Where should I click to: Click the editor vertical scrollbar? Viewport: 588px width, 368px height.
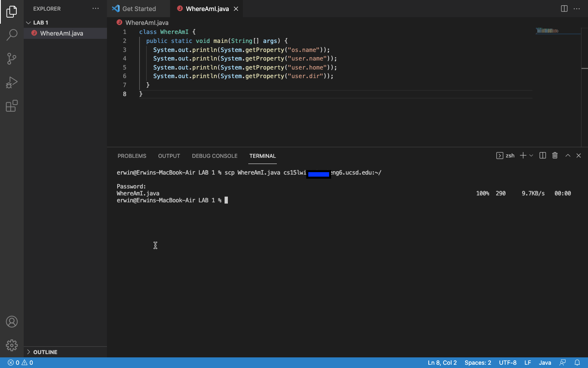point(585,87)
